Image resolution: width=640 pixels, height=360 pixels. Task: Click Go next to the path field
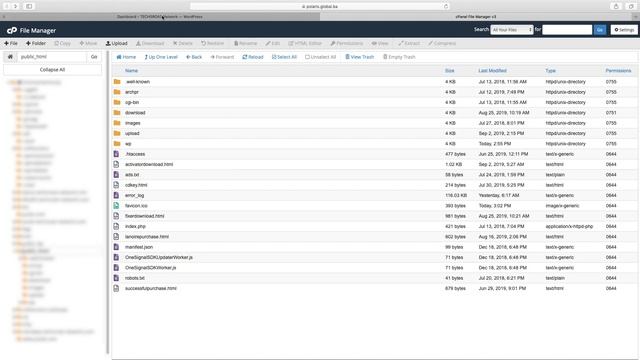coord(94,57)
